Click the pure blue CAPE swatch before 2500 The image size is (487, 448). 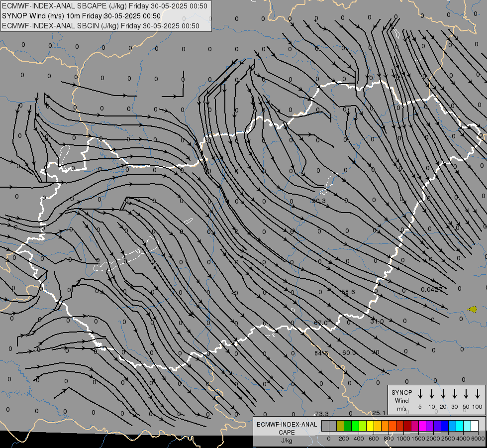pos(445,426)
